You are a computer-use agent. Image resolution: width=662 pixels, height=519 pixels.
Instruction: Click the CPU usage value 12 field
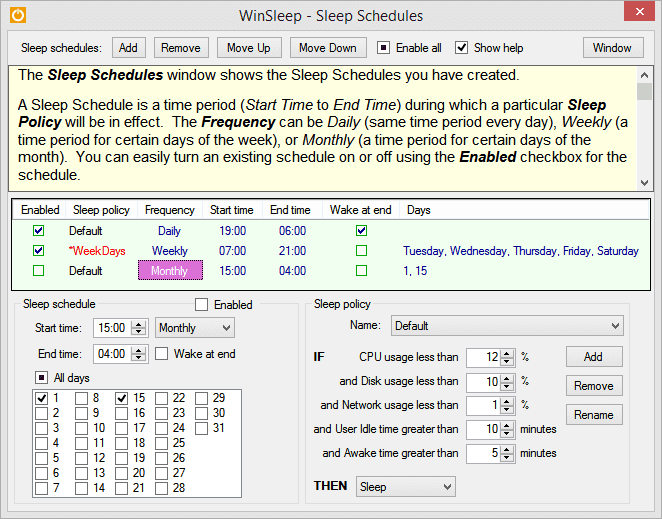(x=483, y=357)
